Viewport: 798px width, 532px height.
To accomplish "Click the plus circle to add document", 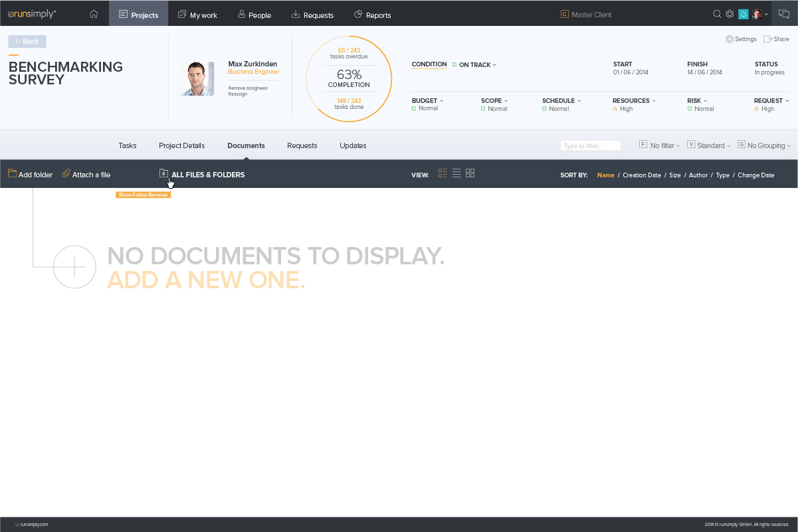I will pos(75,267).
